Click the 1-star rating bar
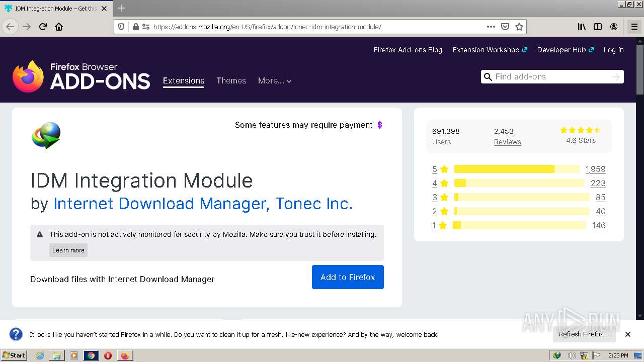This screenshot has width=644, height=362. tap(519, 225)
